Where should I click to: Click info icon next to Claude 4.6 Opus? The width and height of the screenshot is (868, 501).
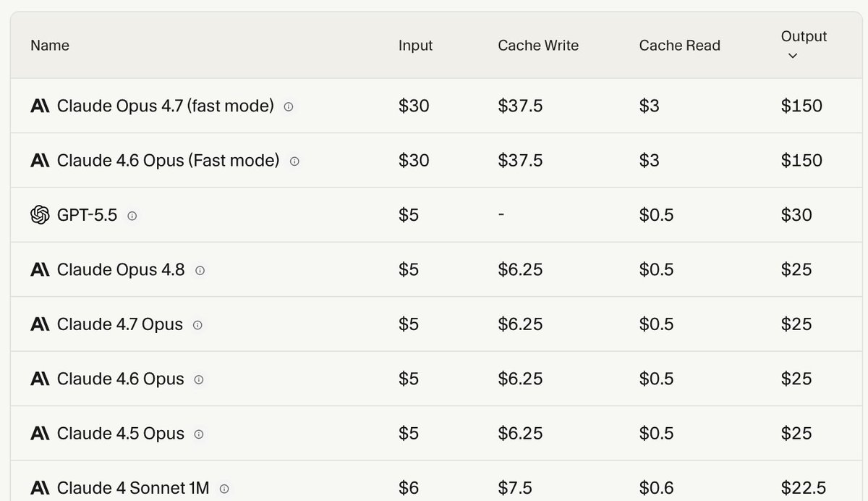click(199, 379)
